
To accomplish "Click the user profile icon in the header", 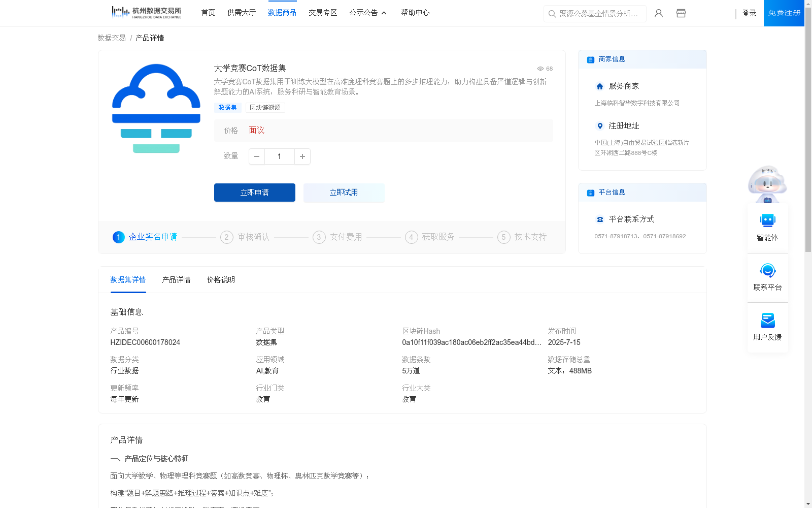I will coord(659,13).
